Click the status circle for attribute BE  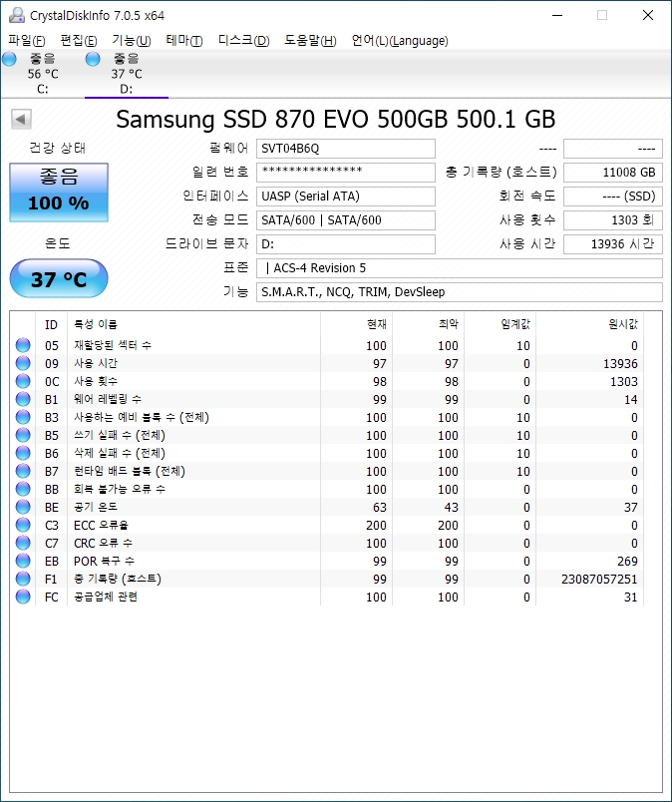tap(23, 507)
